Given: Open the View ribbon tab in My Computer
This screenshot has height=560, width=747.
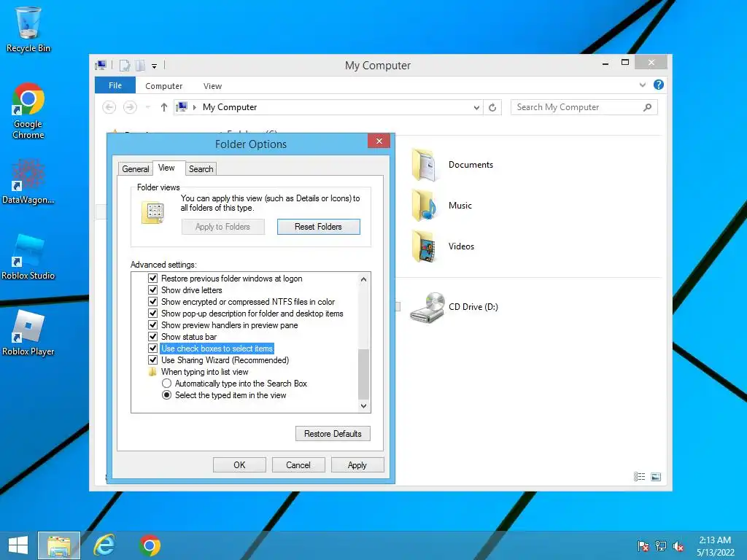Looking at the screenshot, I should pos(212,86).
